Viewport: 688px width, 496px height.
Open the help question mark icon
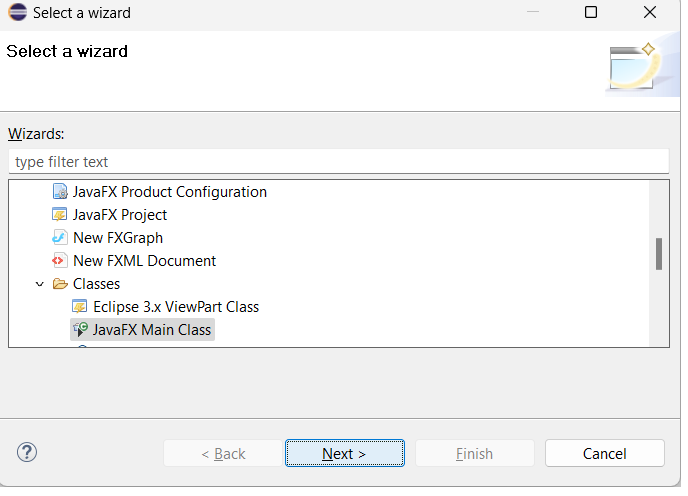pyautogui.click(x=27, y=452)
